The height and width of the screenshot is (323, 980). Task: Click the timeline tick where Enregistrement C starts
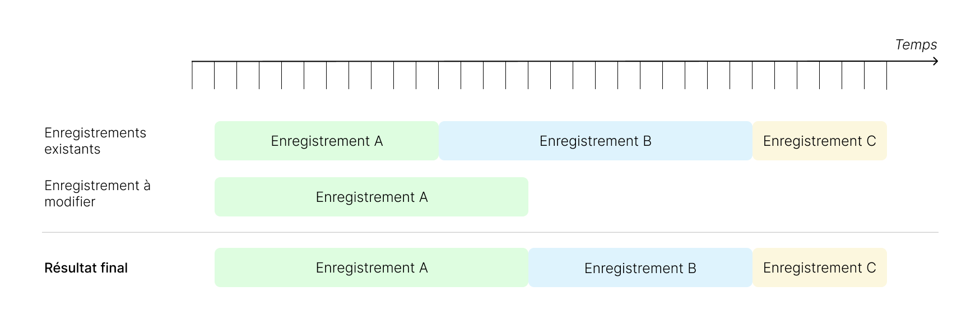(753, 75)
